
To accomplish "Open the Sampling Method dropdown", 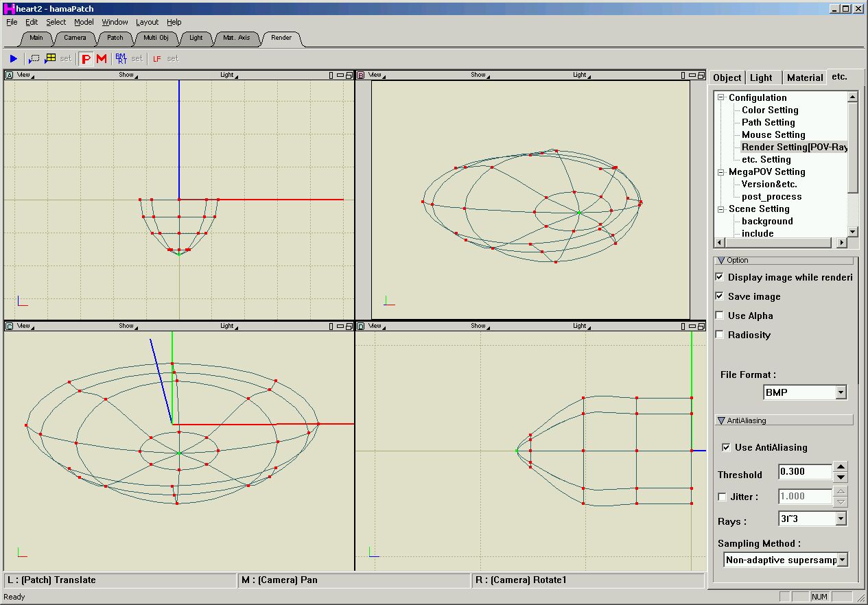I will point(842,560).
